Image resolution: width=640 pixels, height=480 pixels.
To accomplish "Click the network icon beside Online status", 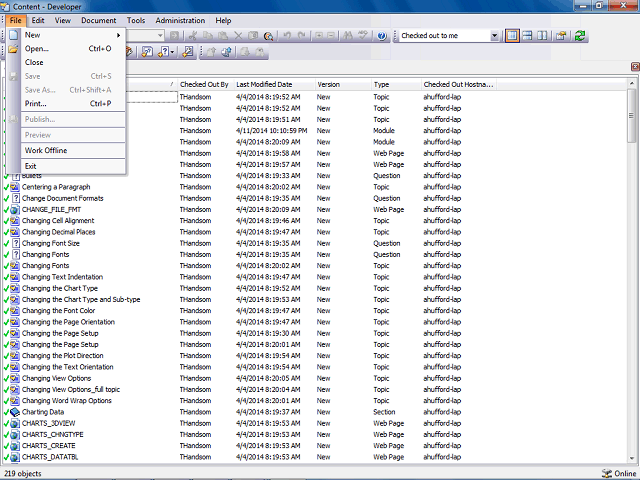I will click(607, 473).
